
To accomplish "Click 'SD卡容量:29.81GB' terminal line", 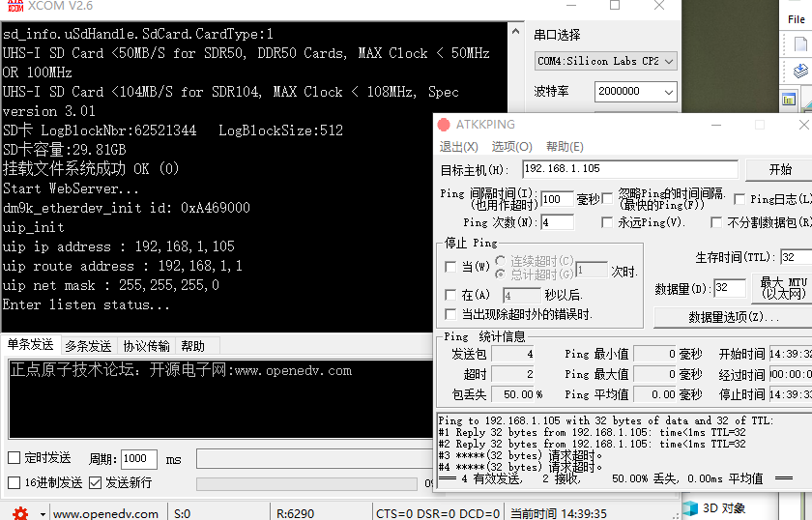I will 64,150.
